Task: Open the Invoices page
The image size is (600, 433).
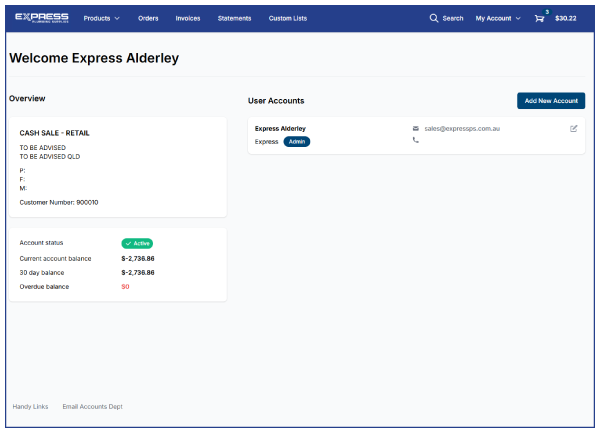Action: point(188,18)
